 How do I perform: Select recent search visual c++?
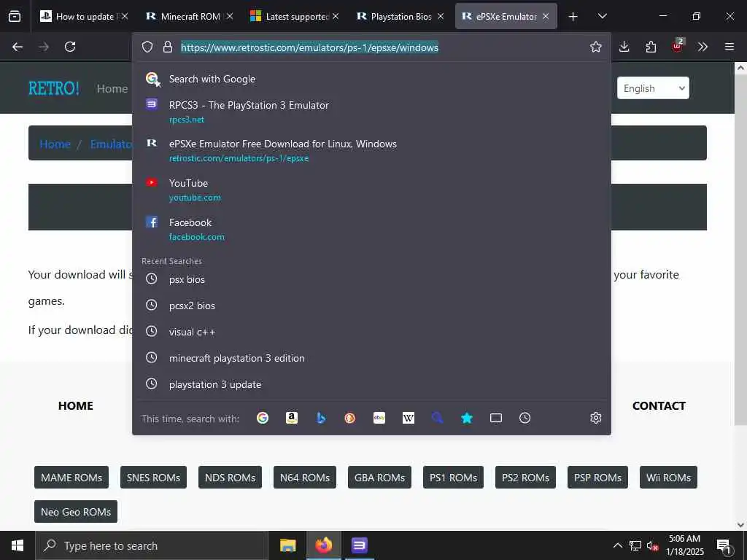pyautogui.click(x=371, y=332)
